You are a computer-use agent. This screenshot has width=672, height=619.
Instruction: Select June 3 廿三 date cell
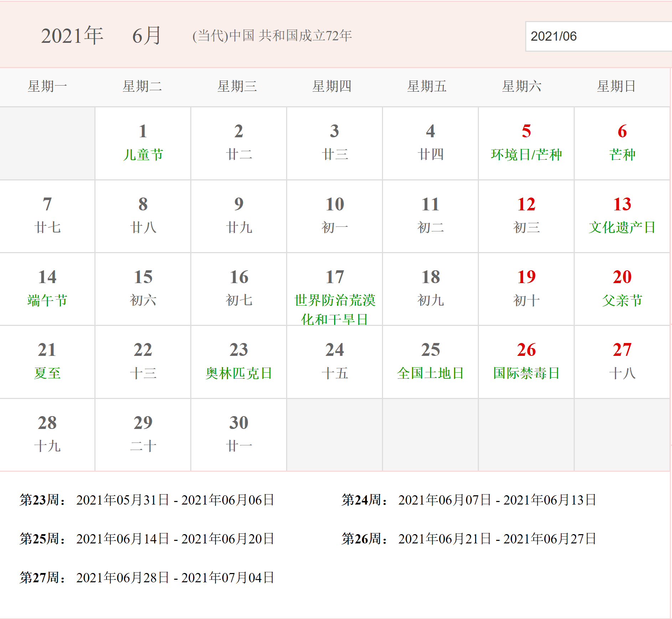(335, 143)
